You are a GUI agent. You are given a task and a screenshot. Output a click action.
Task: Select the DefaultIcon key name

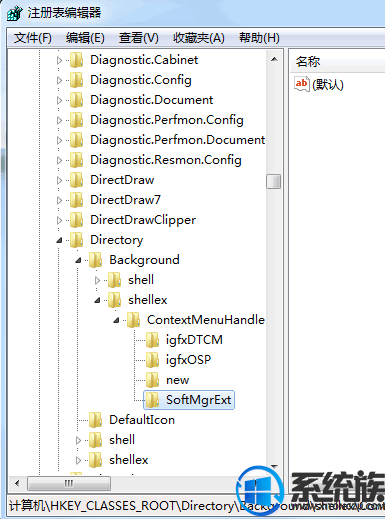(x=142, y=420)
